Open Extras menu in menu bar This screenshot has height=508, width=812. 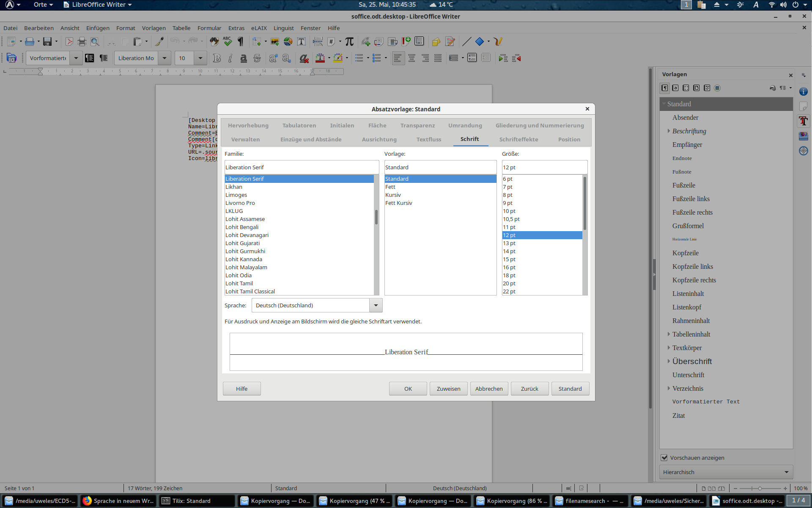click(x=236, y=28)
